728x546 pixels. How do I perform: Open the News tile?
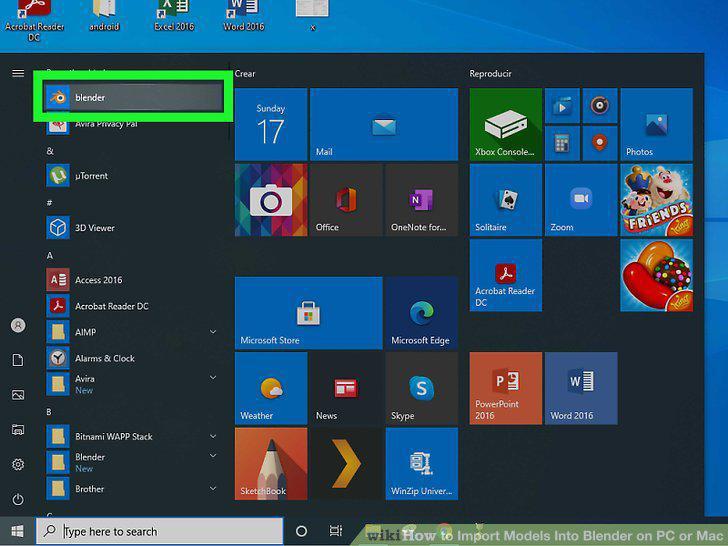pos(346,389)
